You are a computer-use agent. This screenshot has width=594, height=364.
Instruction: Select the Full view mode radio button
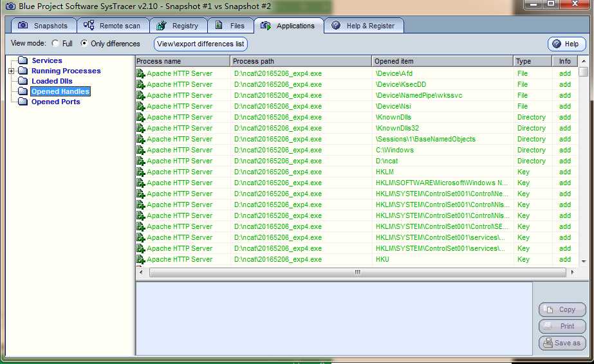pyautogui.click(x=55, y=43)
